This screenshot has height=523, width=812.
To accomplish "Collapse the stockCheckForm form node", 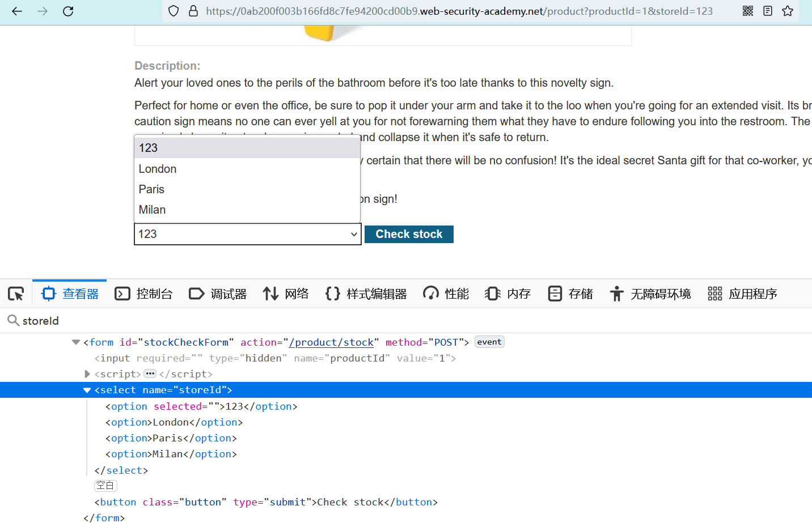I will click(x=76, y=342).
